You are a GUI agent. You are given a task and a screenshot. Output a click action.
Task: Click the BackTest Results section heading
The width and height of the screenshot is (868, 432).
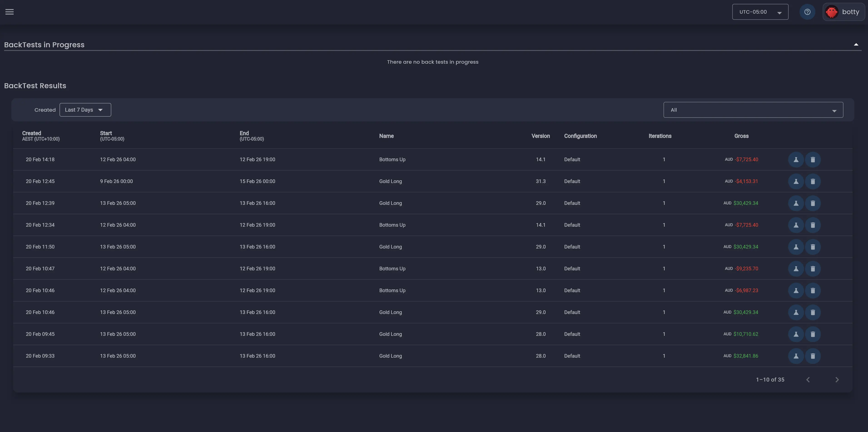point(35,85)
